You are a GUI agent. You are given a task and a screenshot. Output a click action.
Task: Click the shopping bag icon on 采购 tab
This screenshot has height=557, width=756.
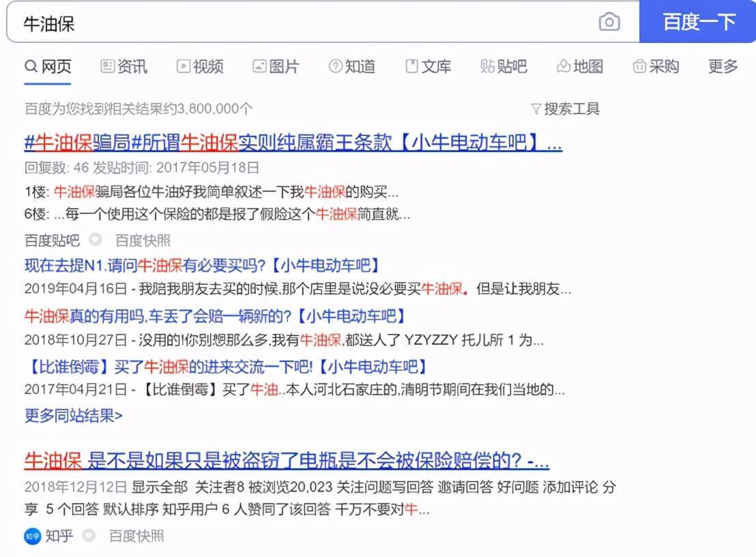coord(639,66)
